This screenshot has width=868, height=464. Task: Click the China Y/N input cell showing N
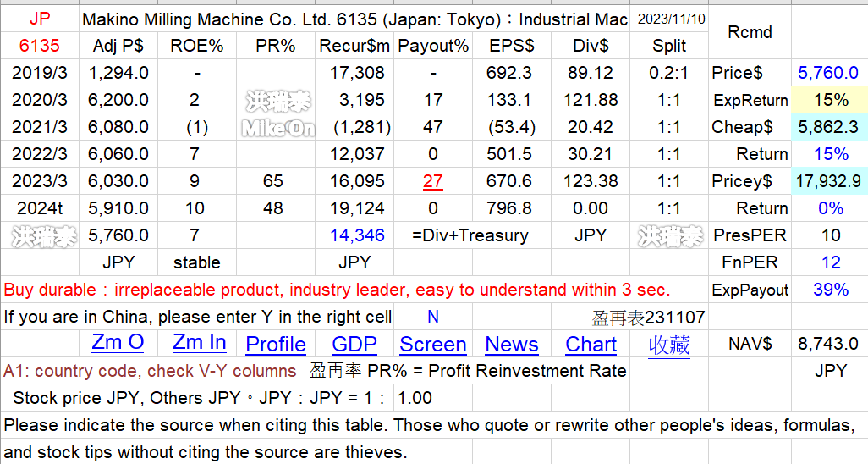433,317
